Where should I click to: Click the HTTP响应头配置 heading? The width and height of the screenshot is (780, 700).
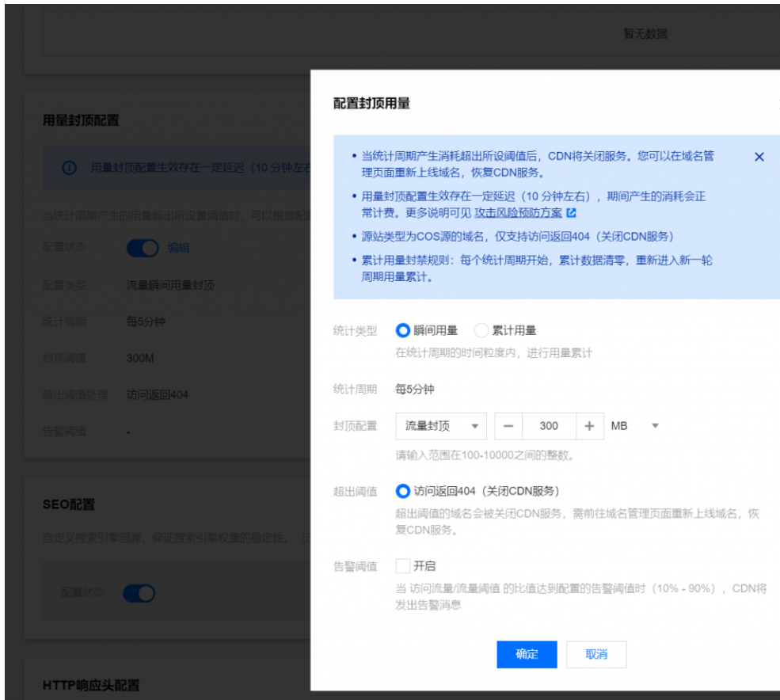[91, 686]
